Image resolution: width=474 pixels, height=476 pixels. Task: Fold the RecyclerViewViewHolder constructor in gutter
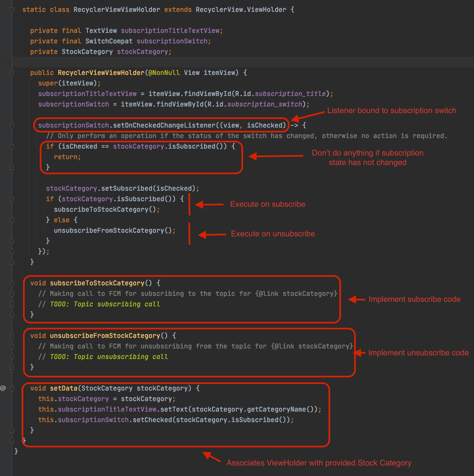click(12, 73)
